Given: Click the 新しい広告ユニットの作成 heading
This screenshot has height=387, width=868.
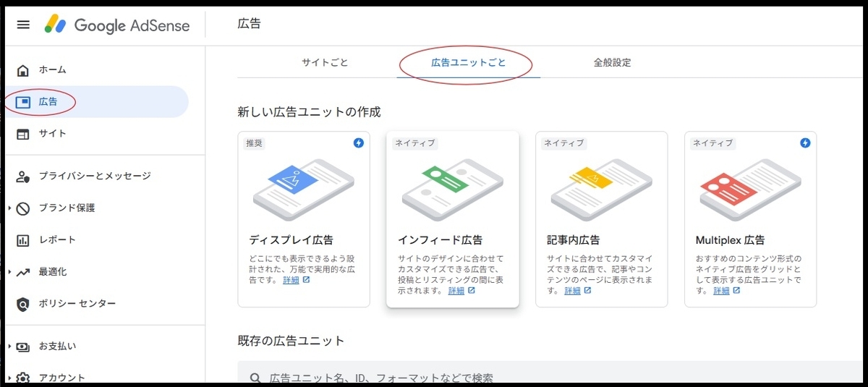Looking at the screenshot, I should coord(309,112).
